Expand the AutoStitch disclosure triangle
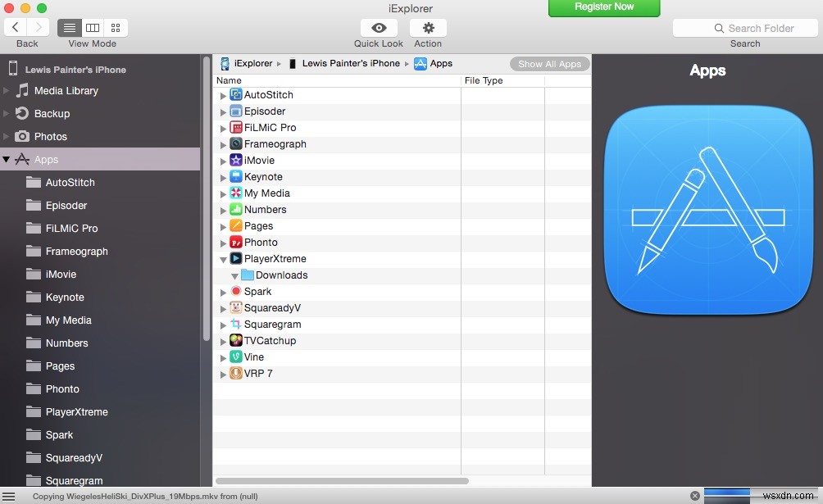Screen dimensions: 823x504 click(222, 94)
